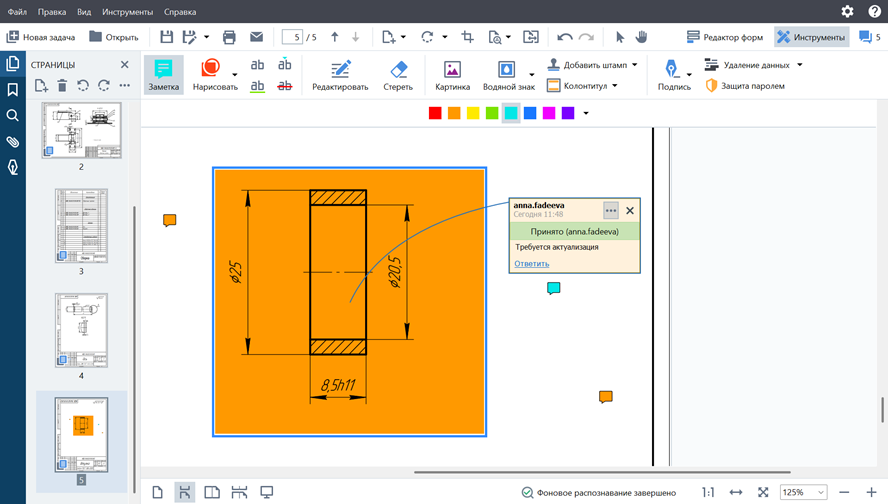Click the Защита паролем button
The height and width of the screenshot is (504, 888).
click(745, 86)
